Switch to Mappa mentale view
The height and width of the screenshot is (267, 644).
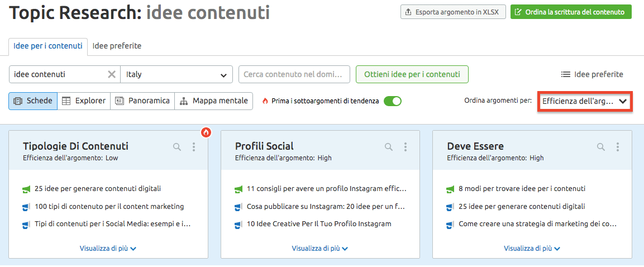pos(214,101)
